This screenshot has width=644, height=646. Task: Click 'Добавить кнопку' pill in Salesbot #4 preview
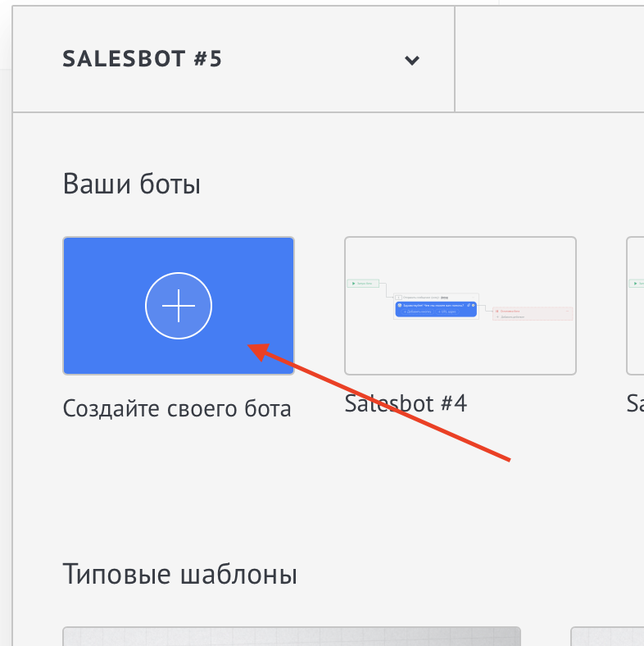(419, 312)
